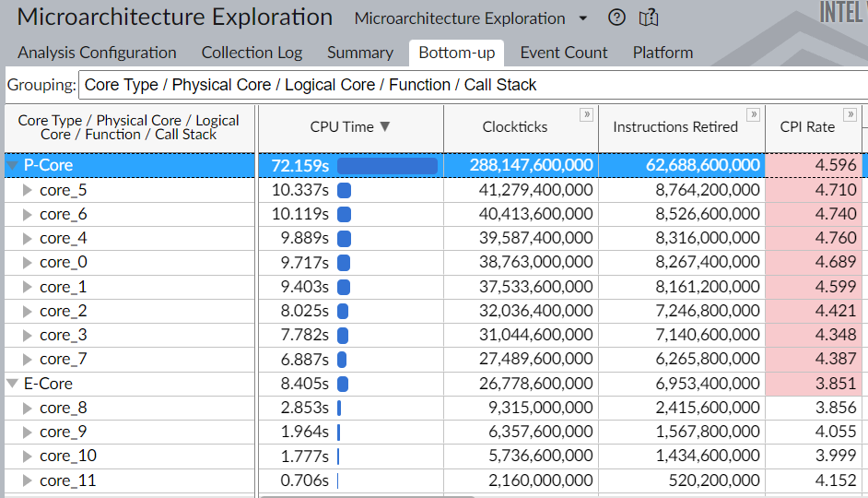Viewport: 868px width, 498px height.
Task: Collapse the E-Core group
Action: pyautogui.click(x=12, y=384)
